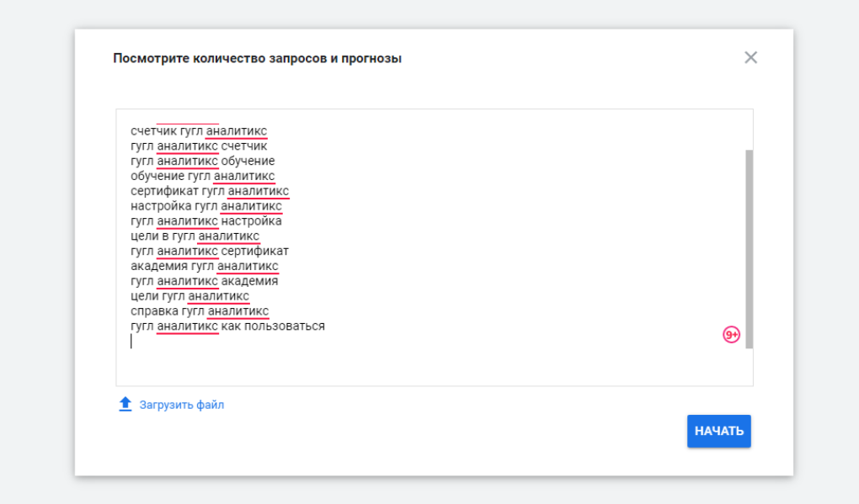Click the dialog title 'Посмотрите количество запросов и прогнозы'

pos(258,59)
